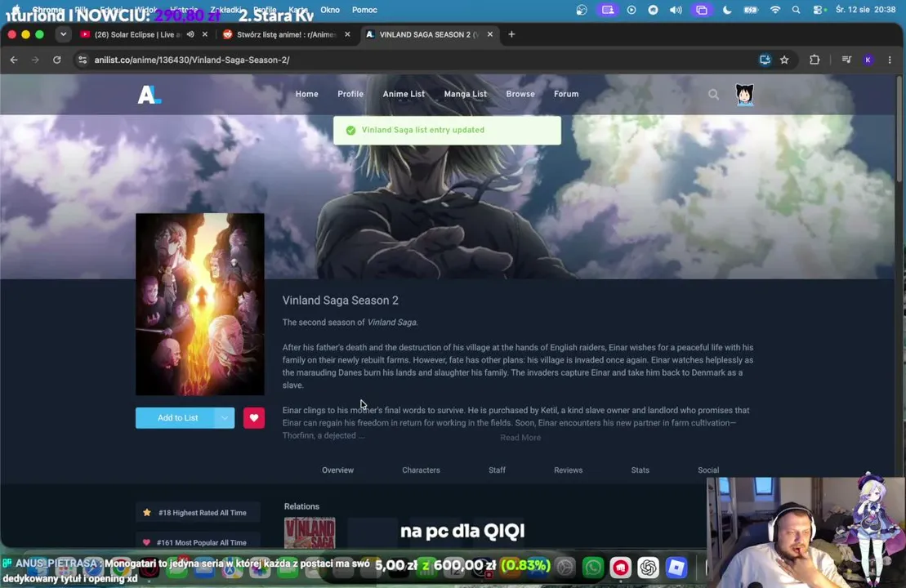
Task: Expand the Add to List status dropdown
Action: tap(224, 417)
